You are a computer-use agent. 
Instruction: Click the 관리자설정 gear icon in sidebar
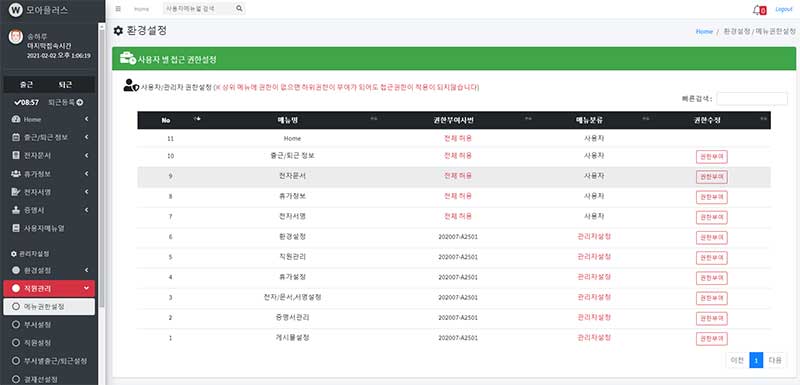tap(14, 253)
